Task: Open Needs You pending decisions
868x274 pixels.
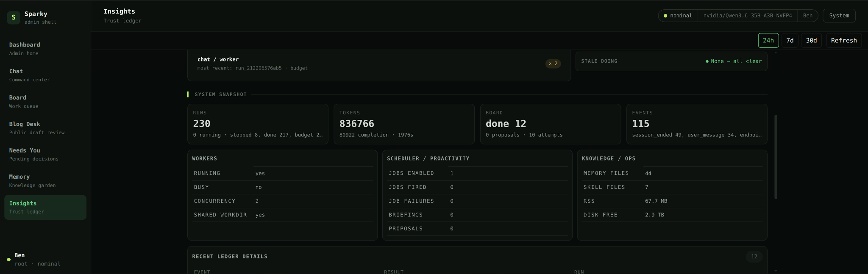Action: click(45, 154)
